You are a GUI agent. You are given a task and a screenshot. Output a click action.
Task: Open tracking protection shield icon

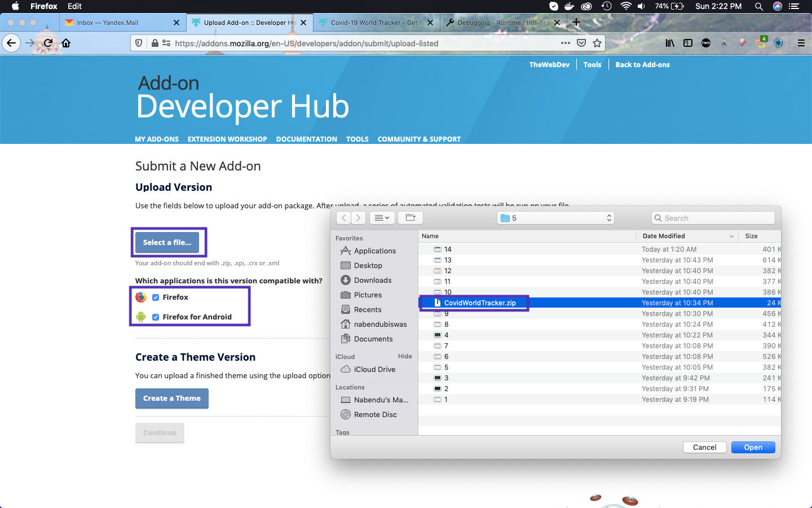[139, 43]
